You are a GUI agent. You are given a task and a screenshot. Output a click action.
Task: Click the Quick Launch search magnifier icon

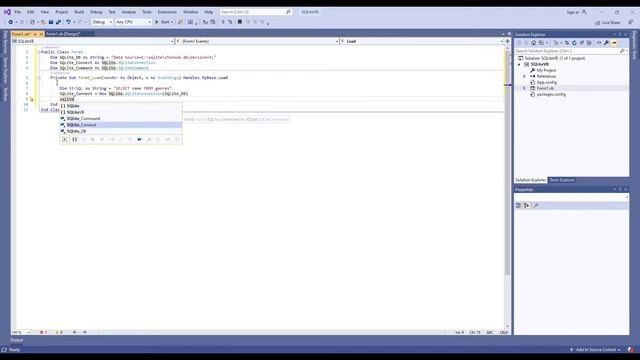coord(288,12)
